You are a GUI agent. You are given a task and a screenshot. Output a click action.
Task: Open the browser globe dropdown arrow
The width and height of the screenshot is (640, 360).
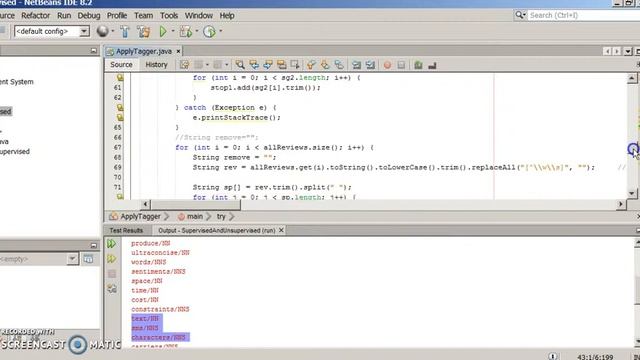[x=113, y=31]
